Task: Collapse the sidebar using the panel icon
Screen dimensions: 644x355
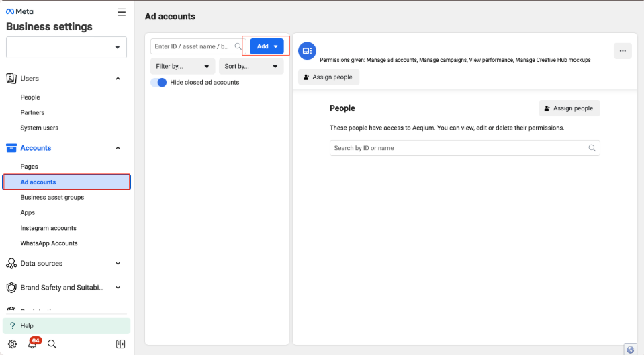Action: [120, 344]
